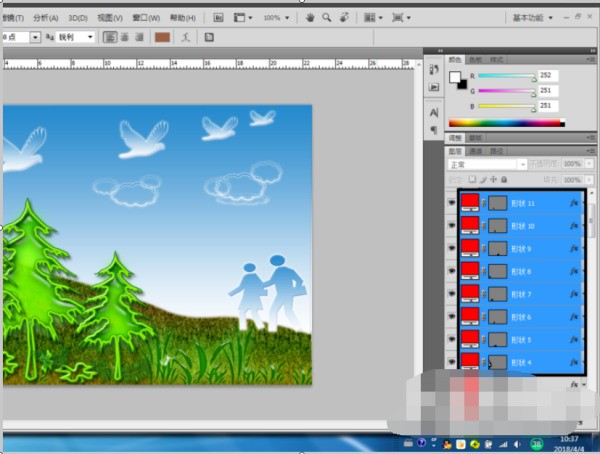This screenshot has width=600, height=454.
Task: Select the 形状 7 layer
Action: pos(535,294)
